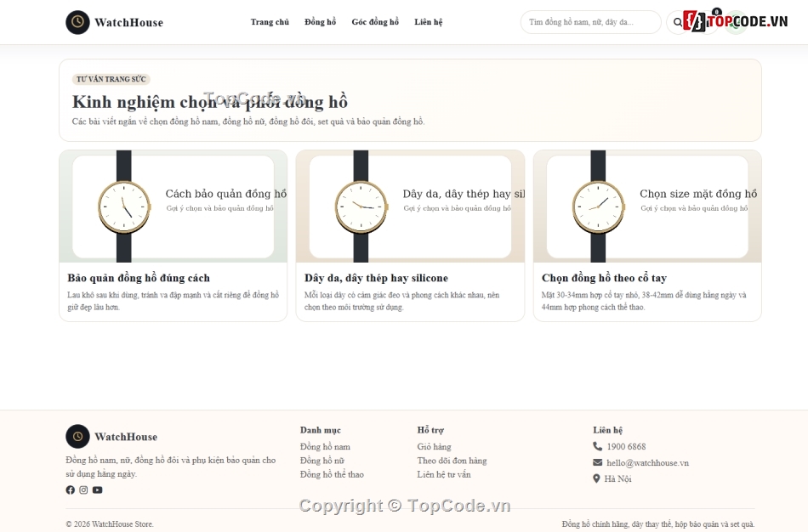Click the phone icon beside 1900 6868
The height and width of the screenshot is (532, 808).
click(597, 446)
